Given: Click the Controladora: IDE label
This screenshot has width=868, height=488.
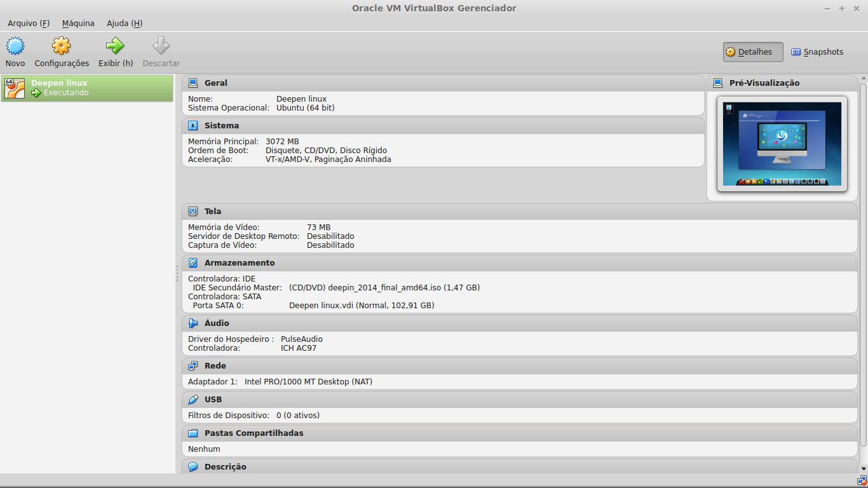Looking at the screenshot, I should pyautogui.click(x=222, y=279).
